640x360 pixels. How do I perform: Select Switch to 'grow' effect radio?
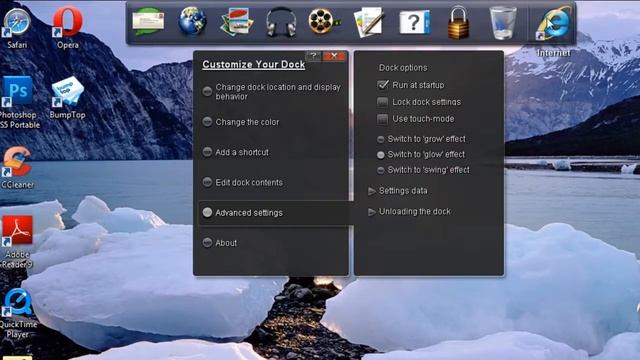[380, 140]
